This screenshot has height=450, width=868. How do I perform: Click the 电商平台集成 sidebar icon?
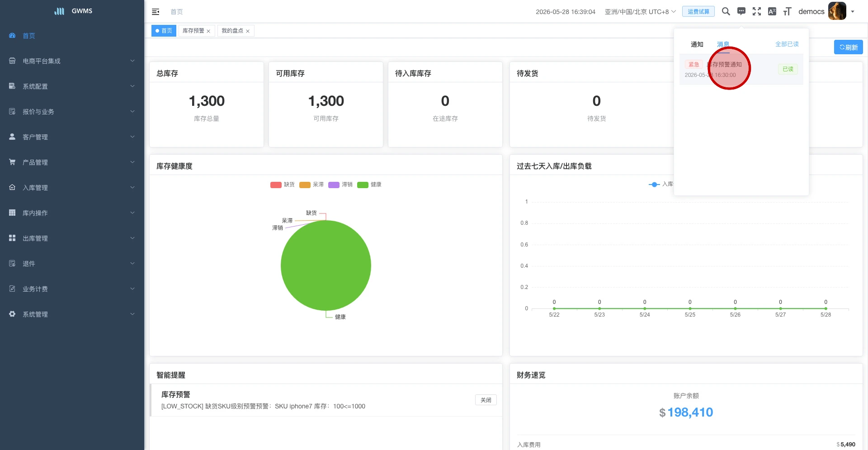tap(12, 61)
